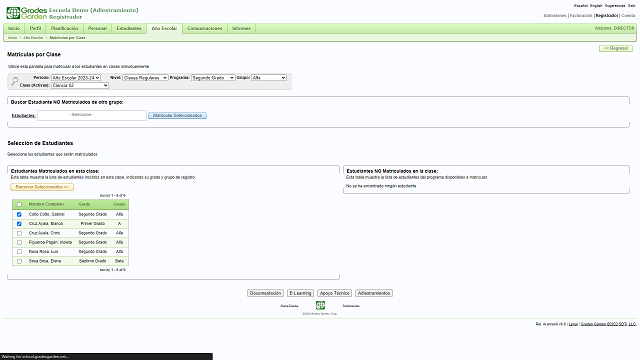The height and width of the screenshot is (360, 640).
Task: Open the Periodo dropdown
Action: point(76,78)
